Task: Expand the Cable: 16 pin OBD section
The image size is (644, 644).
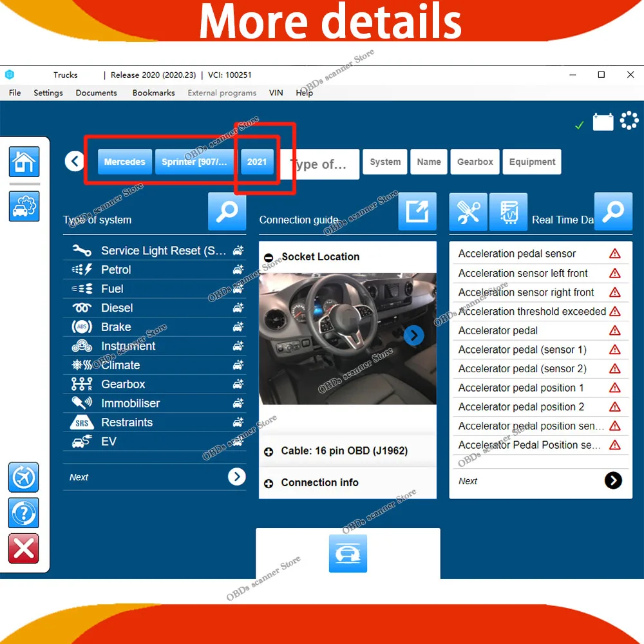Action: (269, 452)
